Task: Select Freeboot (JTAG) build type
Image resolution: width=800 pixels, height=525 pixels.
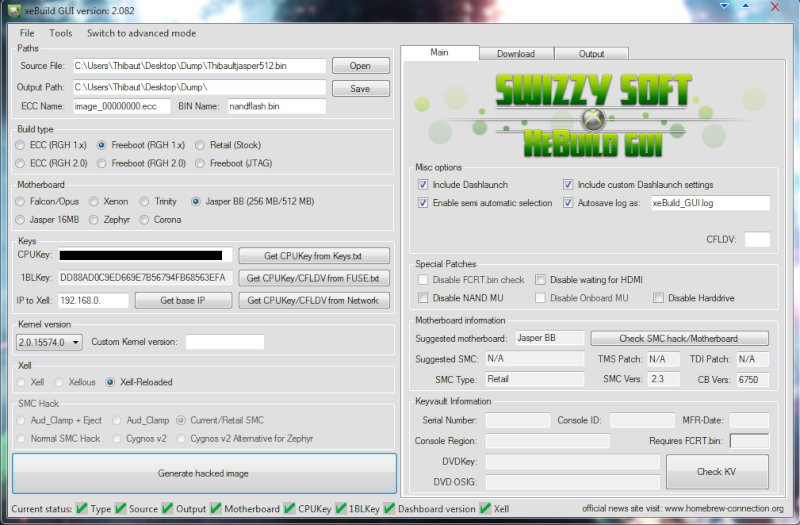Action: [234, 163]
